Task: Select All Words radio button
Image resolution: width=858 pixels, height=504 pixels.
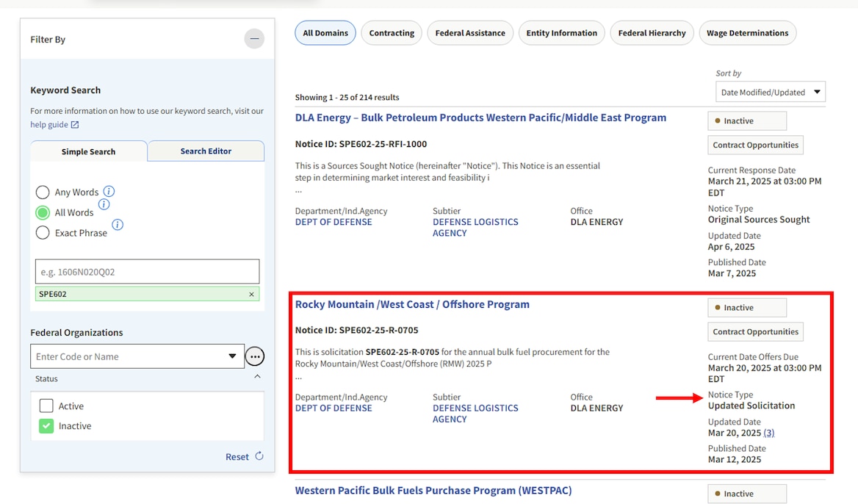Action: [x=43, y=212]
